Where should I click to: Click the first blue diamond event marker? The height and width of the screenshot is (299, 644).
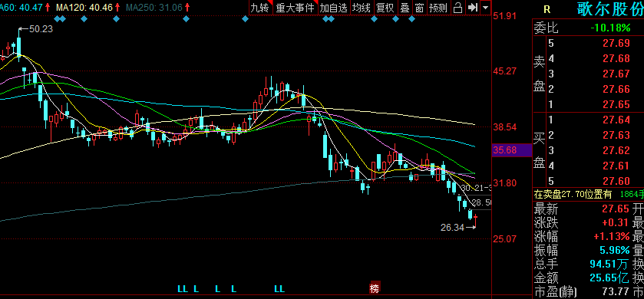coord(57,18)
